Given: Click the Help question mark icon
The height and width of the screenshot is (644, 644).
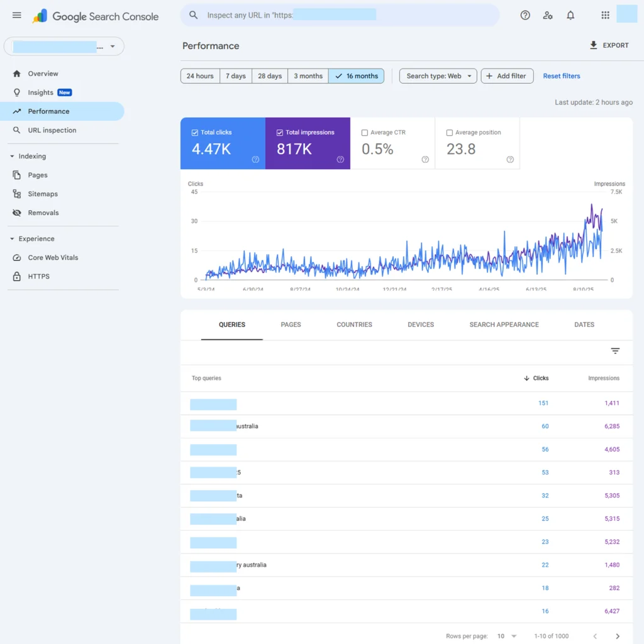Looking at the screenshot, I should (x=525, y=16).
